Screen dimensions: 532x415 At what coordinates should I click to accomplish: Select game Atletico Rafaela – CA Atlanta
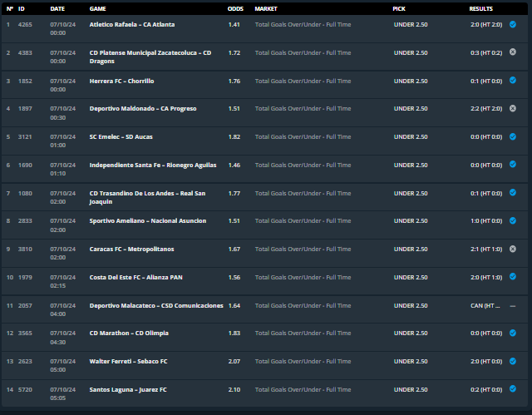click(x=132, y=24)
